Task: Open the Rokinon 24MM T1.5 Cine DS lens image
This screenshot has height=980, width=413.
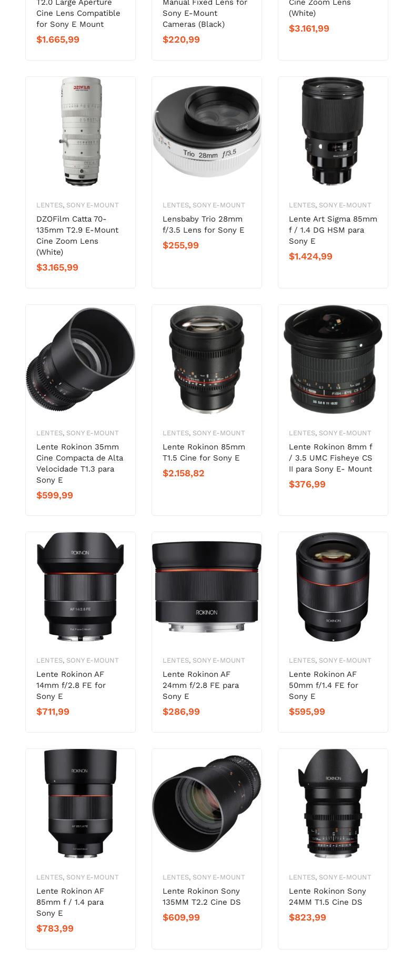Action: [333, 804]
